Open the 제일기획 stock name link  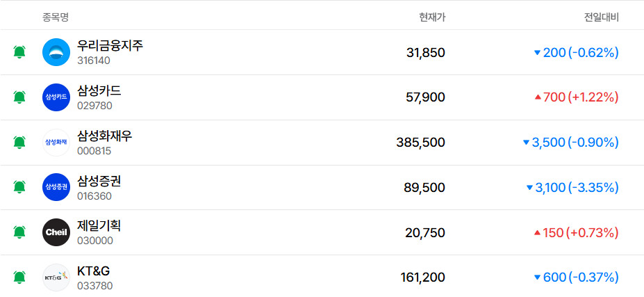pos(99,226)
